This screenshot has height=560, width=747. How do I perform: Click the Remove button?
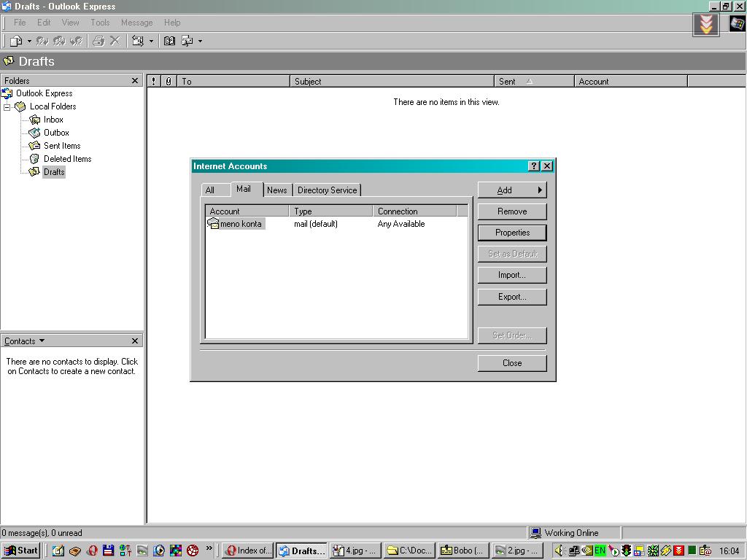tap(512, 211)
